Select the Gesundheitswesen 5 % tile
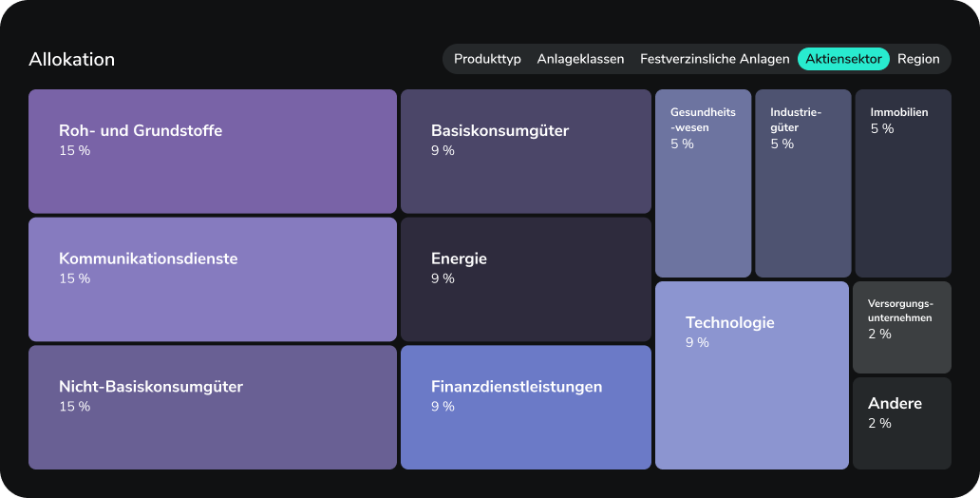980x498 pixels. coord(703,183)
